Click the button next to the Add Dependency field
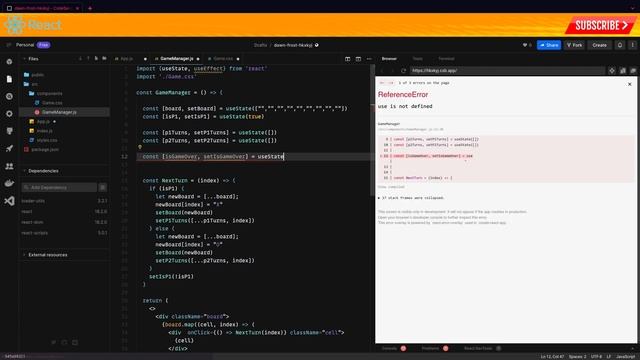640x360 pixels. coord(102,187)
